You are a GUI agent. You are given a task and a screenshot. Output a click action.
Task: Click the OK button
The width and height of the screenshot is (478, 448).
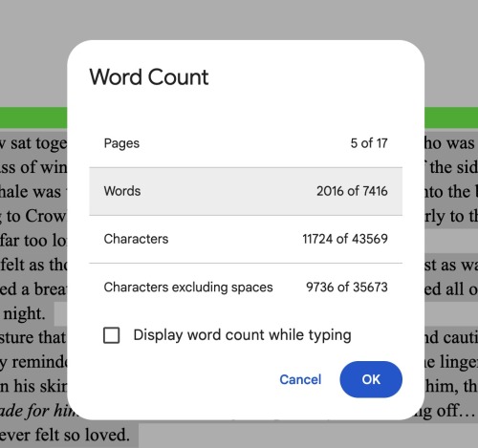point(371,379)
